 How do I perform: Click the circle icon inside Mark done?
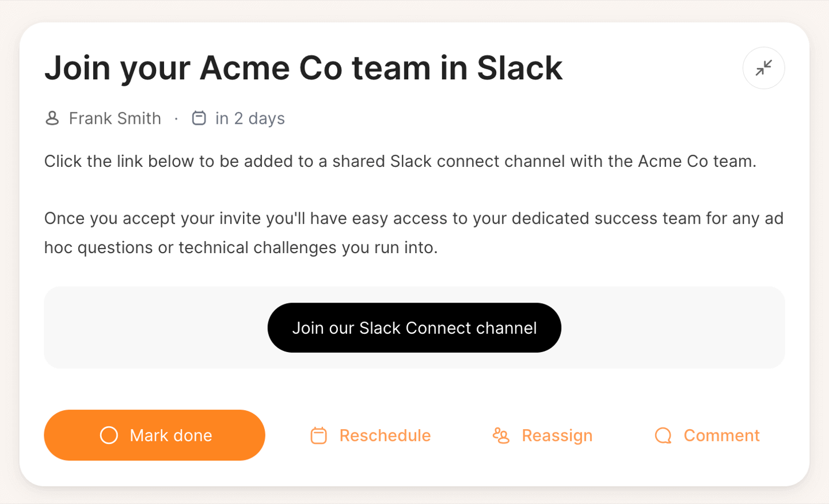point(109,435)
